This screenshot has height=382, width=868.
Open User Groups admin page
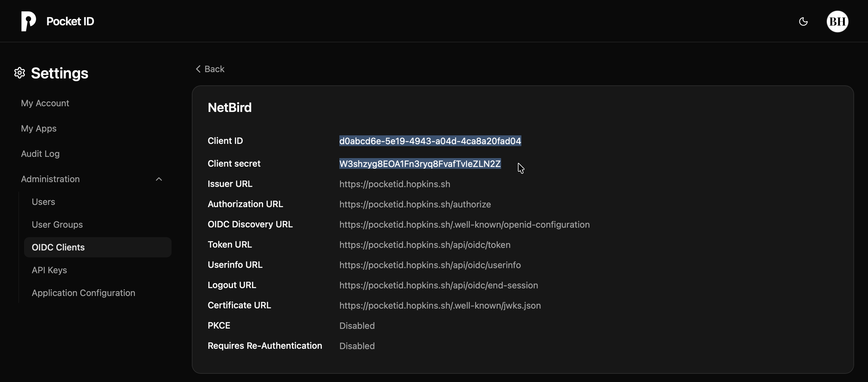[57, 225]
